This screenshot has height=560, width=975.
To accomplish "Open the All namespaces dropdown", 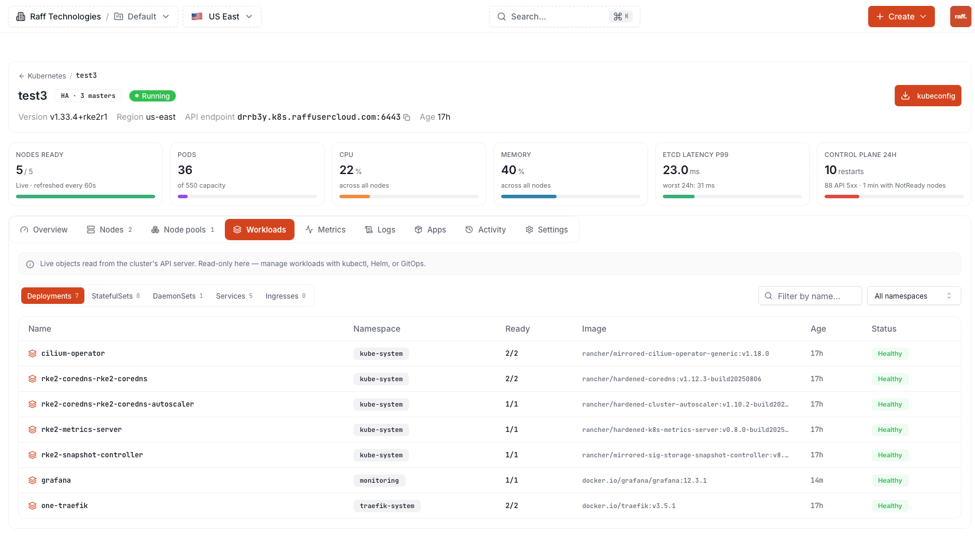I will [x=914, y=296].
